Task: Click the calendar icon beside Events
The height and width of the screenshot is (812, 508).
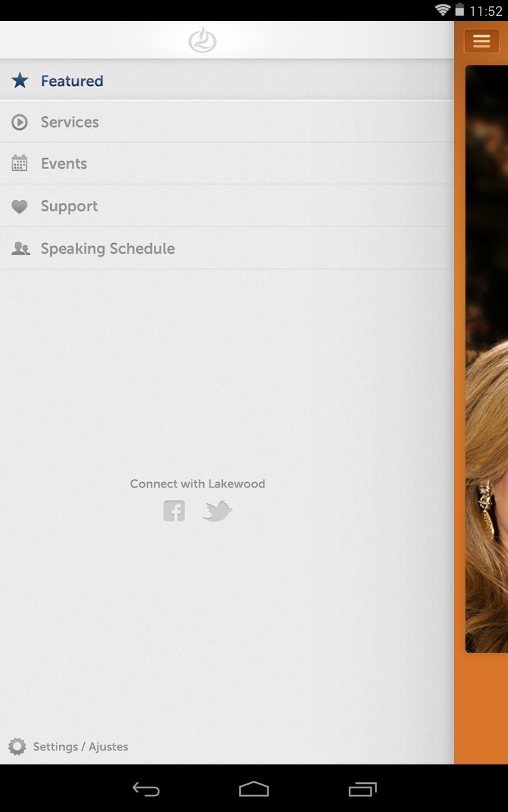Action: pyautogui.click(x=20, y=164)
